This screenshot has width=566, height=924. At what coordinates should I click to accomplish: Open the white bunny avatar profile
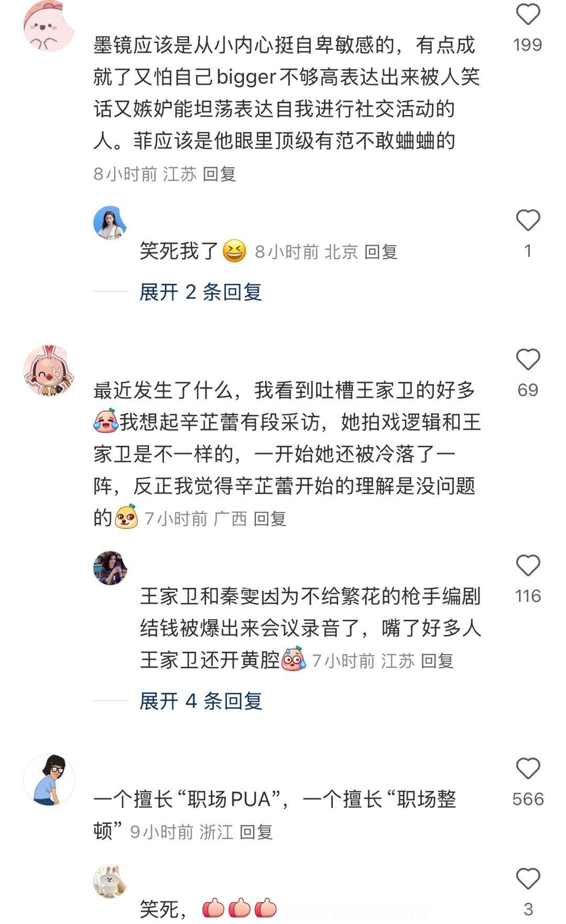110,881
